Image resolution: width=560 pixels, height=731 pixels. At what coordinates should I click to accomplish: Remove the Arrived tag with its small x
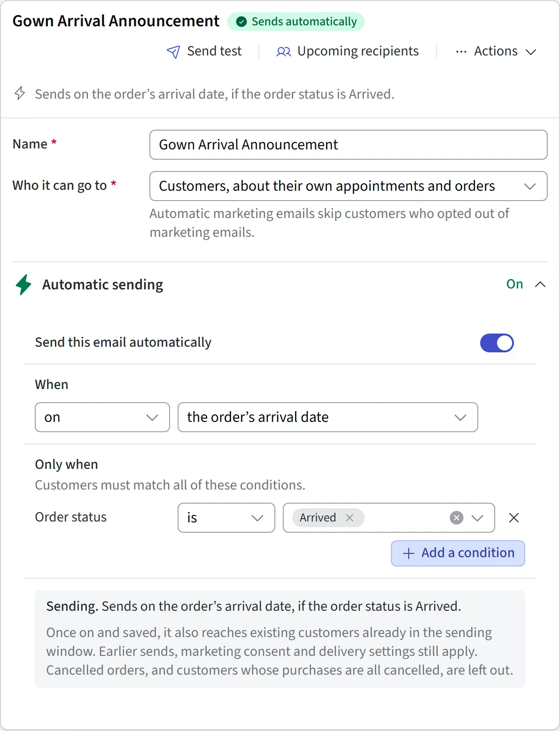[350, 518]
